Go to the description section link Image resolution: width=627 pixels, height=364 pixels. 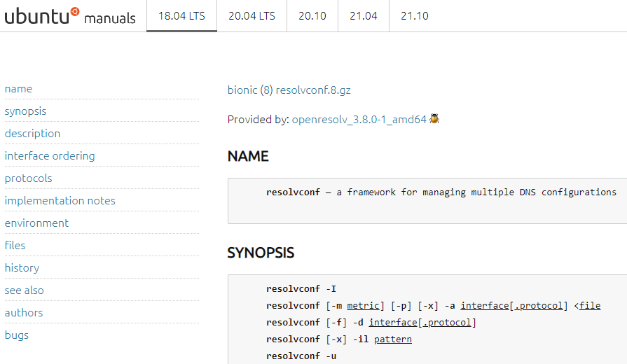pos(32,134)
